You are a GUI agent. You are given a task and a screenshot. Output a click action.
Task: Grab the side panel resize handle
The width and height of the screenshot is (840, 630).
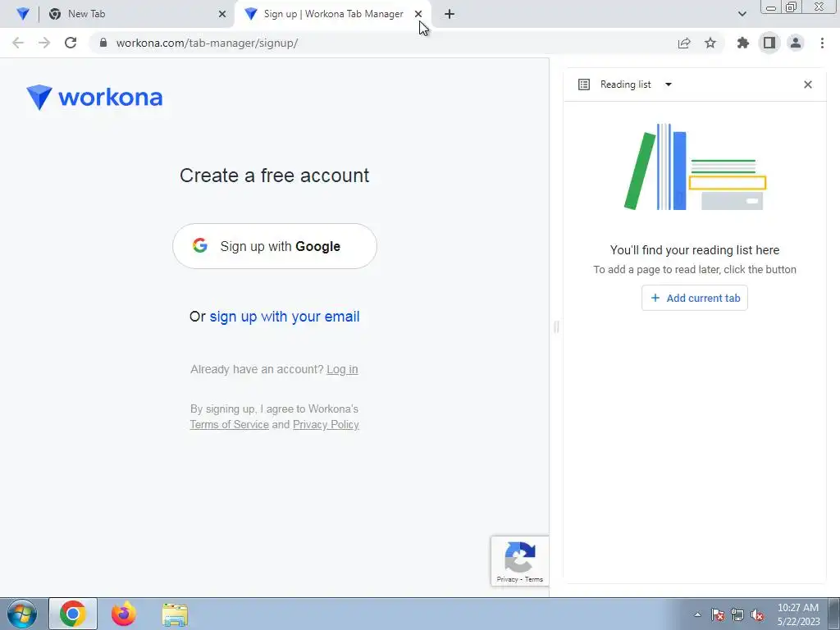556,326
